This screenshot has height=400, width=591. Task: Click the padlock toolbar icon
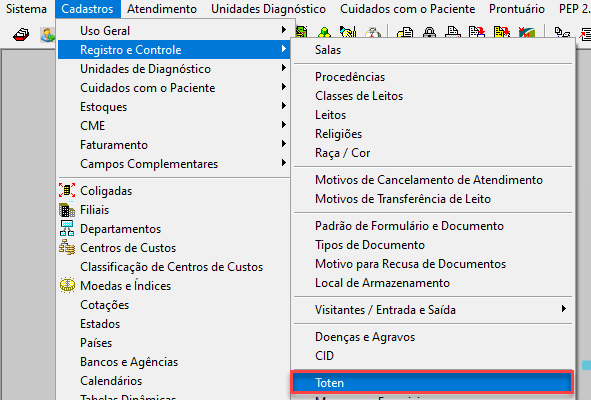click(429, 32)
